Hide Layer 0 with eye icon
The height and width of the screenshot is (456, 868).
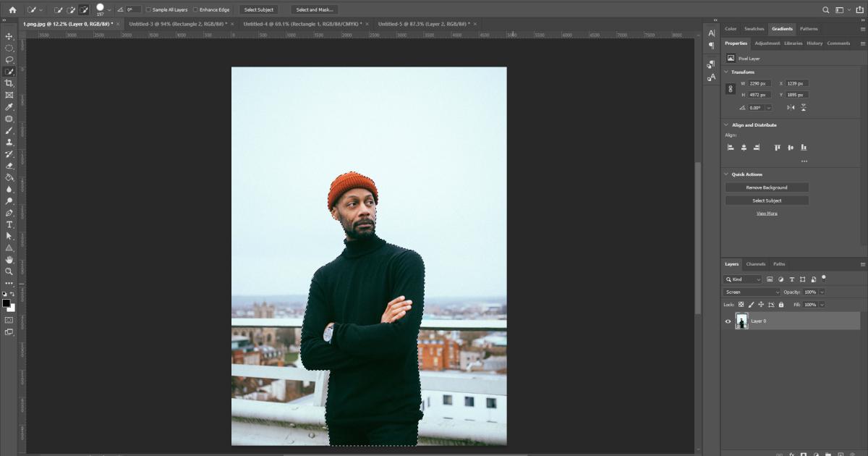coord(728,321)
